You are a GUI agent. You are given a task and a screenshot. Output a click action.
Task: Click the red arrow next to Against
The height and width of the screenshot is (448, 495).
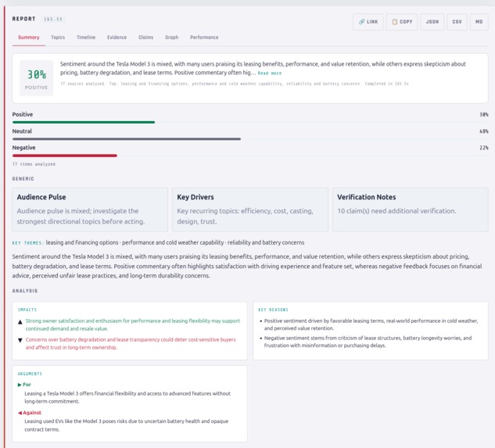20,413
